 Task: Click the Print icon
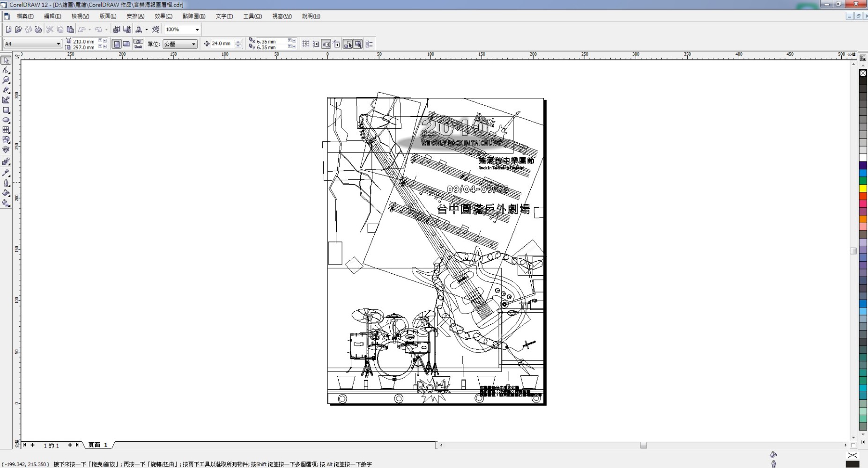click(38, 29)
